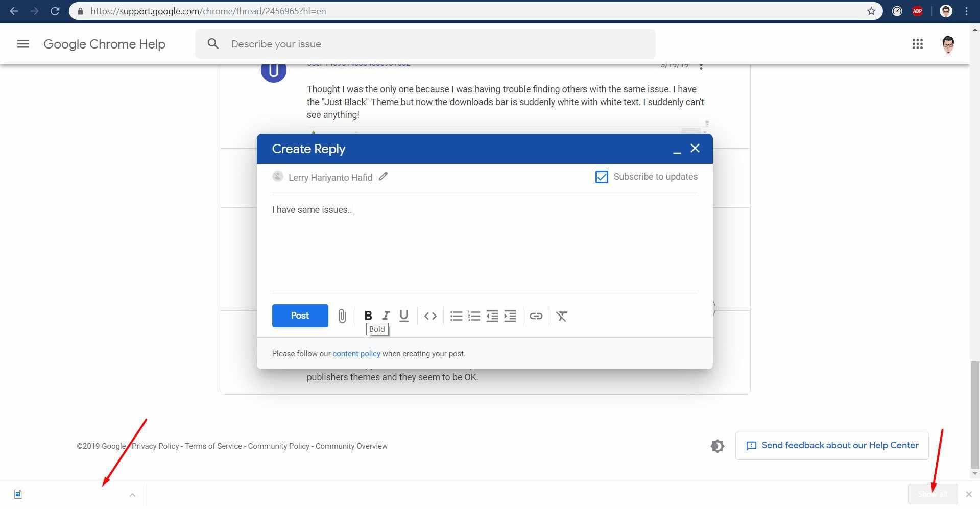Open the three-dot menu on the post
Screen dimensions: 980x509
coord(701,67)
